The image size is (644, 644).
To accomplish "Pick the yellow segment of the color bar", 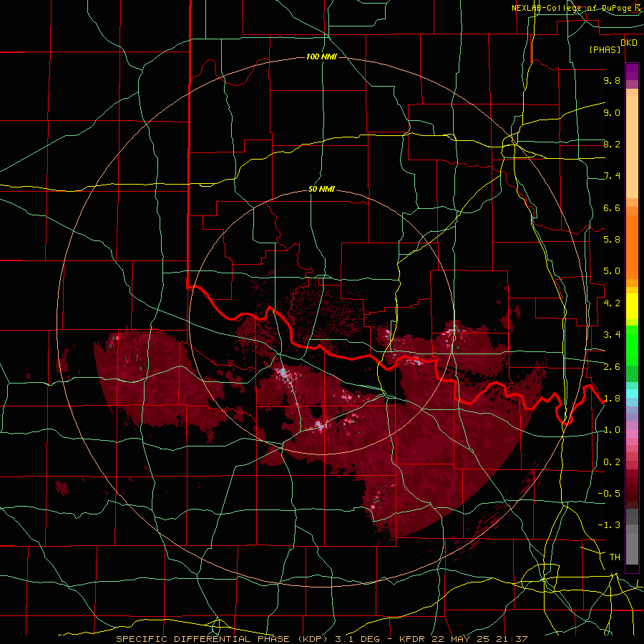I will [x=632, y=306].
